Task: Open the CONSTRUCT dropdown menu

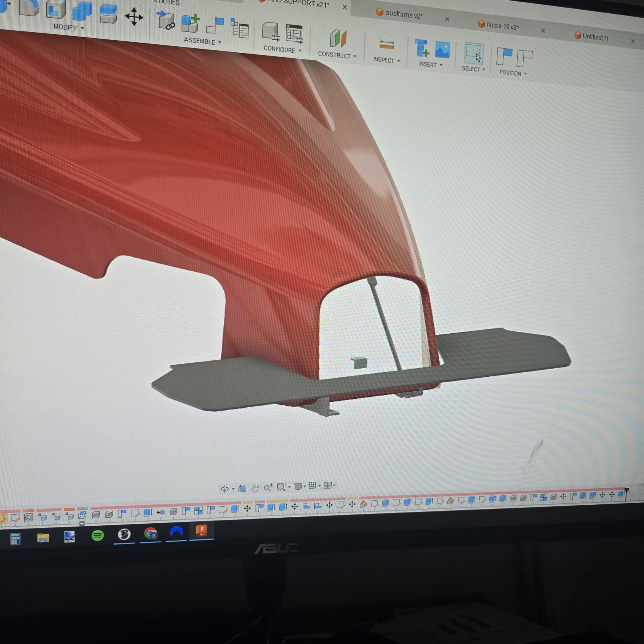Action: tap(337, 55)
